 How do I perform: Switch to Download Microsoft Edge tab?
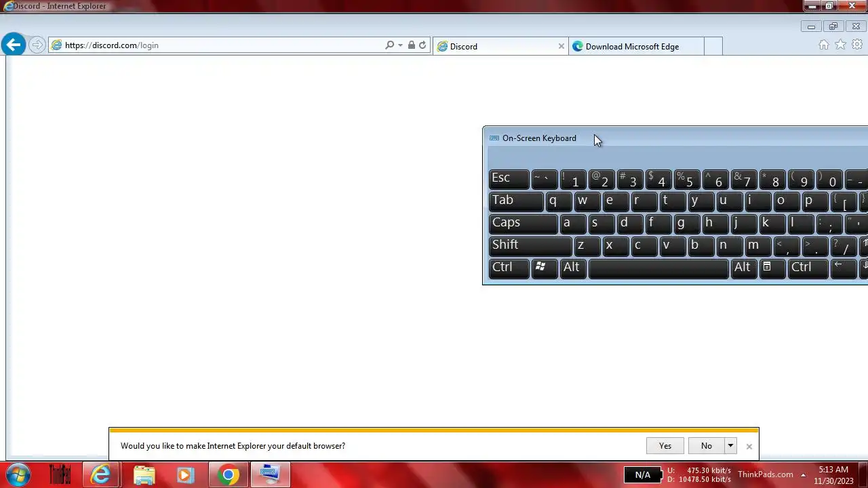(x=636, y=46)
